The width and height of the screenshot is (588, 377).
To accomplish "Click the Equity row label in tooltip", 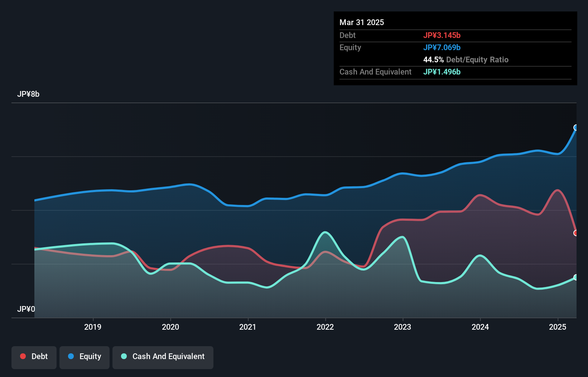I will click(350, 47).
